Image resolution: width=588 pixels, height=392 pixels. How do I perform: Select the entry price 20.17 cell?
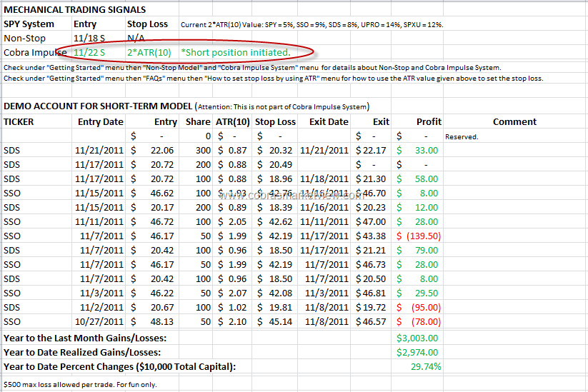tap(152, 207)
